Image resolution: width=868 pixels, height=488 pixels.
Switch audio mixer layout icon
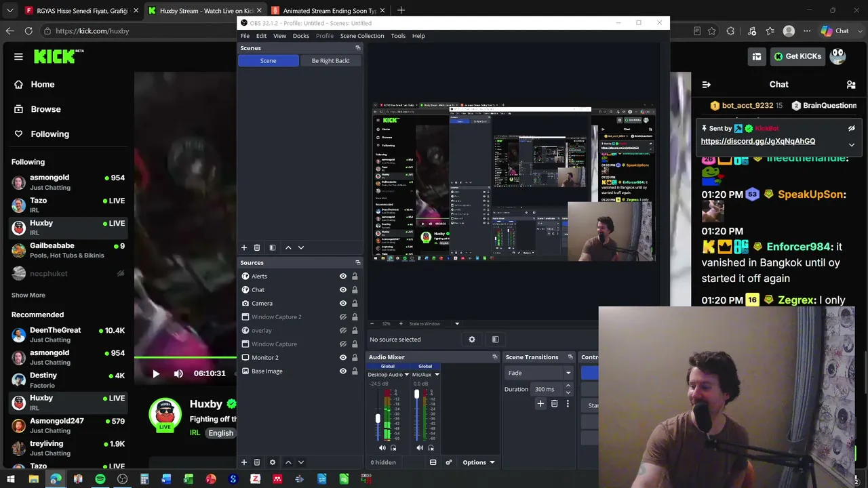tap(433, 462)
